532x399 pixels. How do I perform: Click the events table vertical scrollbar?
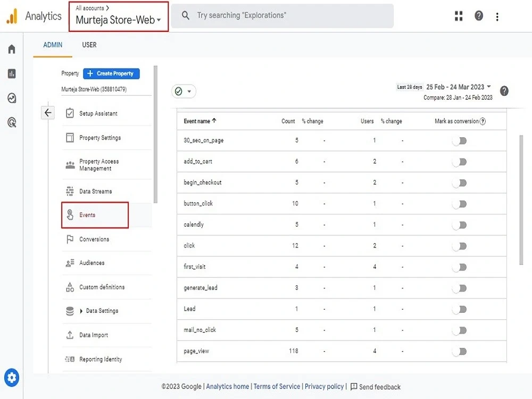point(521,200)
